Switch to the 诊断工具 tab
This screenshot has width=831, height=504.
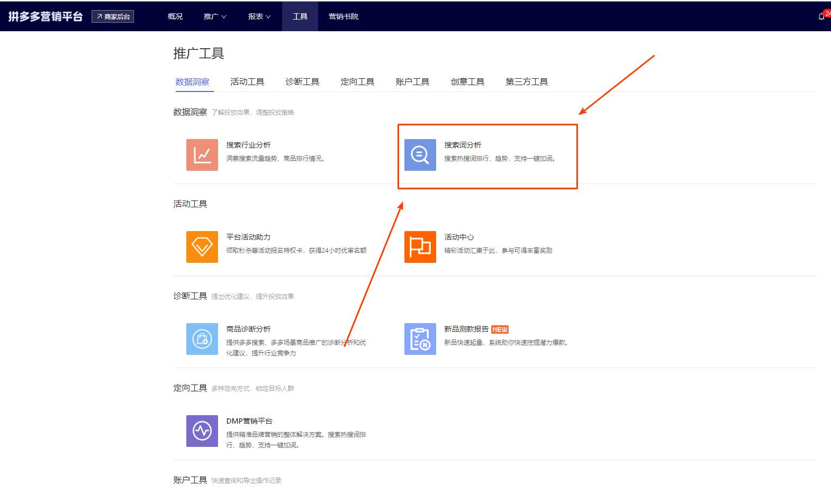click(x=302, y=81)
